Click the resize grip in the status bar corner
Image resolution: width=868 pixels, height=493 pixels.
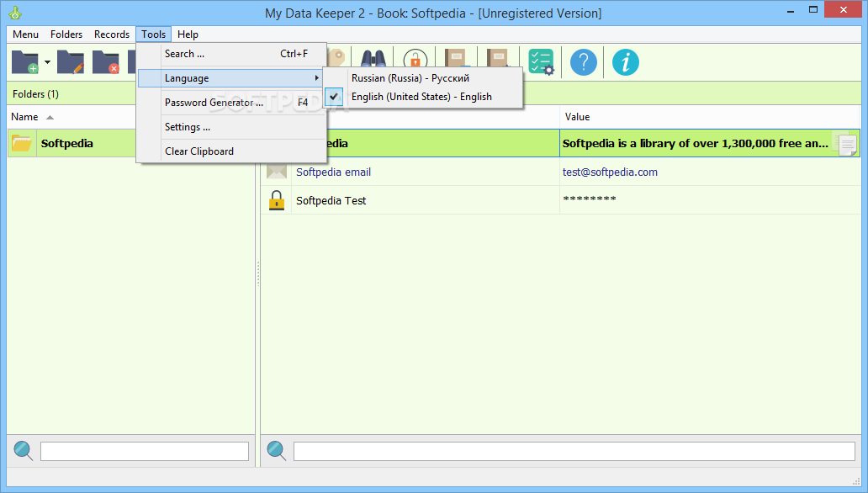point(856,480)
